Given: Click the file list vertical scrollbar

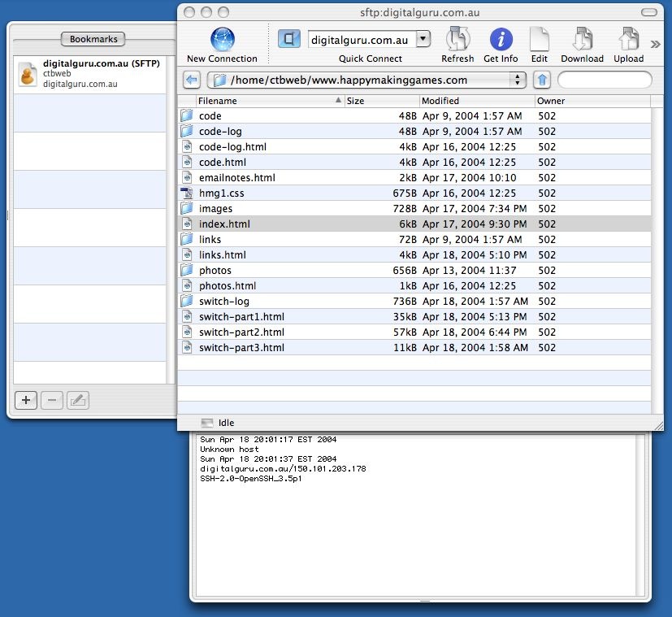Looking at the screenshot, I should tap(657, 261).
